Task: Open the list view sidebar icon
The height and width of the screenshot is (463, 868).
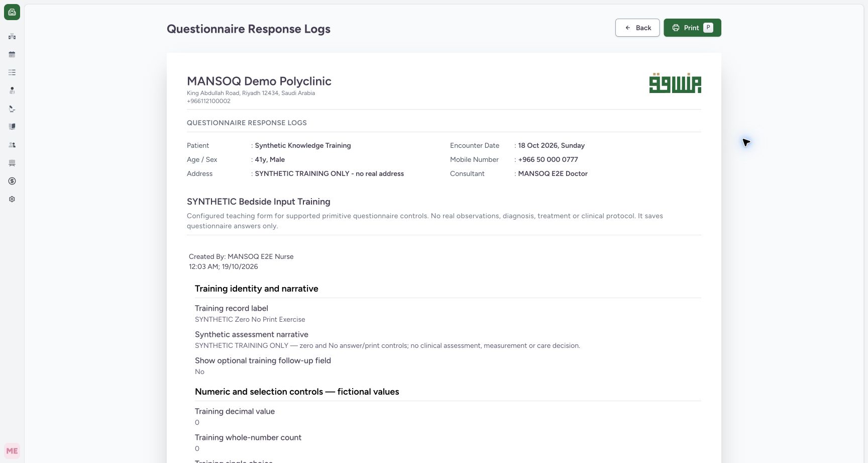Action: 12,72
